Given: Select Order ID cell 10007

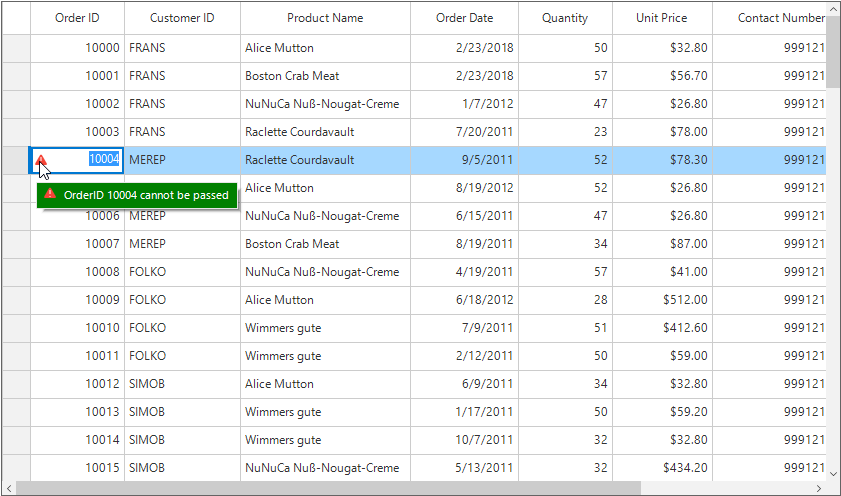Looking at the screenshot, I should point(77,244).
